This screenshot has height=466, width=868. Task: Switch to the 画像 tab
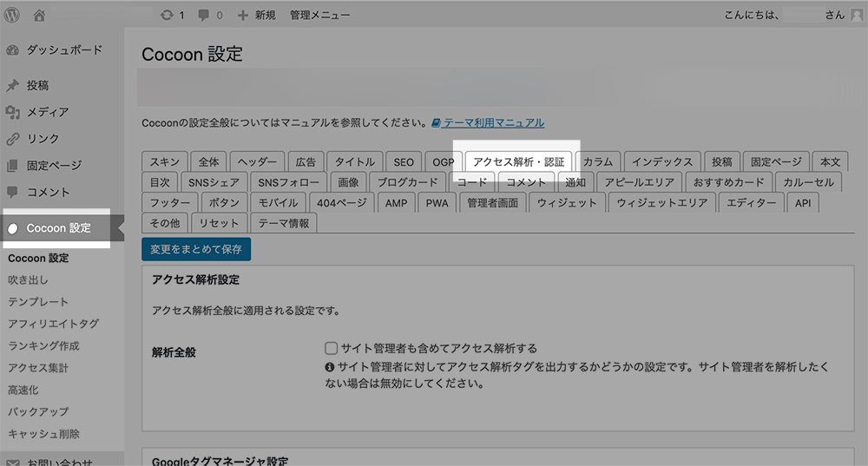tap(348, 182)
